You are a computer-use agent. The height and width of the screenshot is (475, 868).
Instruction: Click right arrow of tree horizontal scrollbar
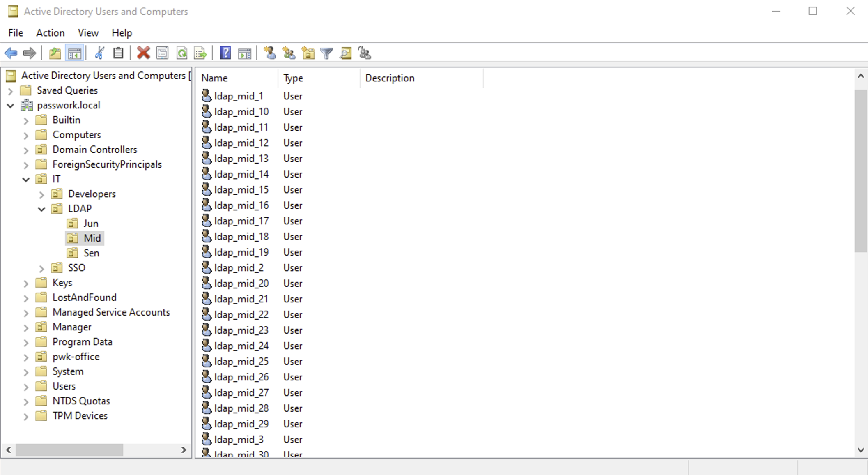click(184, 450)
